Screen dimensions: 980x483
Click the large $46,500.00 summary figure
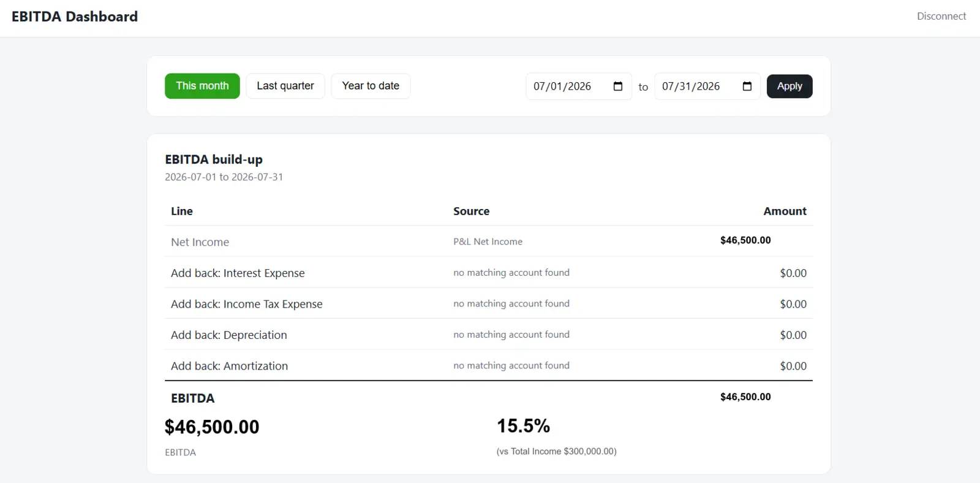(x=212, y=427)
